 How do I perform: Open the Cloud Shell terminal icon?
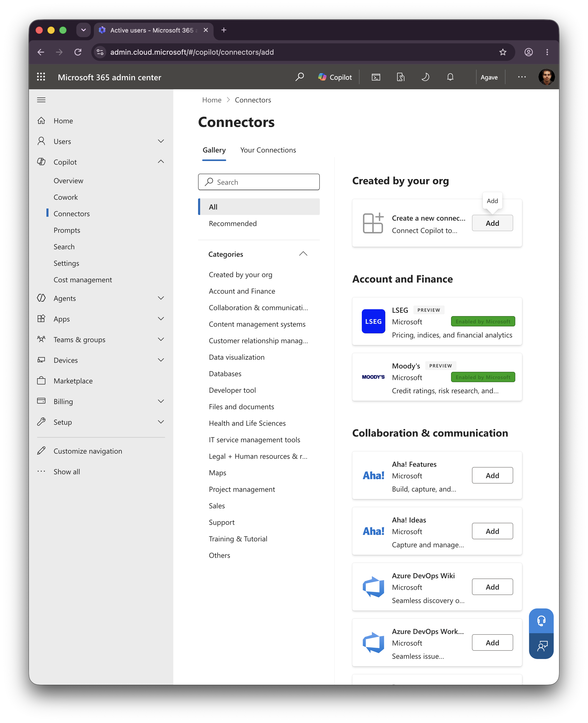point(376,77)
